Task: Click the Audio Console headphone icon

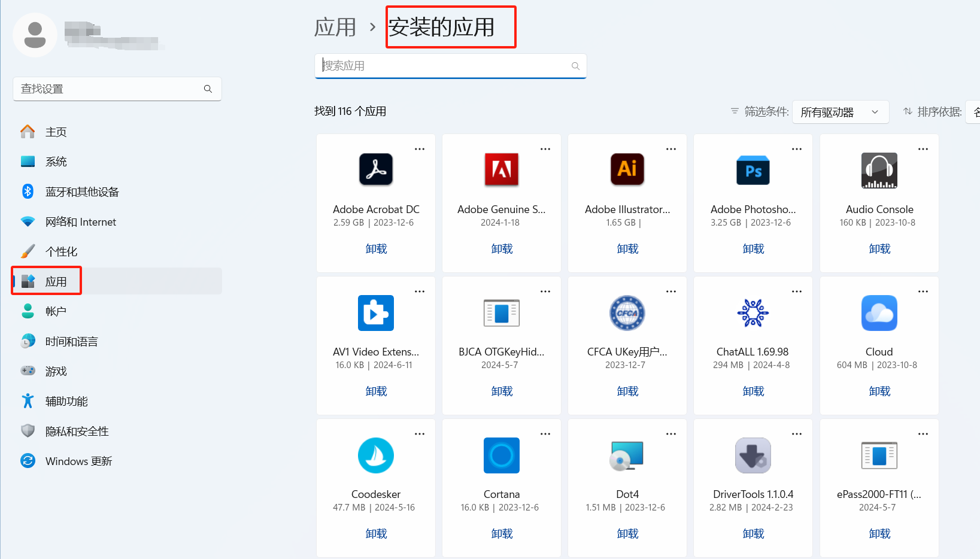Action: tap(879, 170)
